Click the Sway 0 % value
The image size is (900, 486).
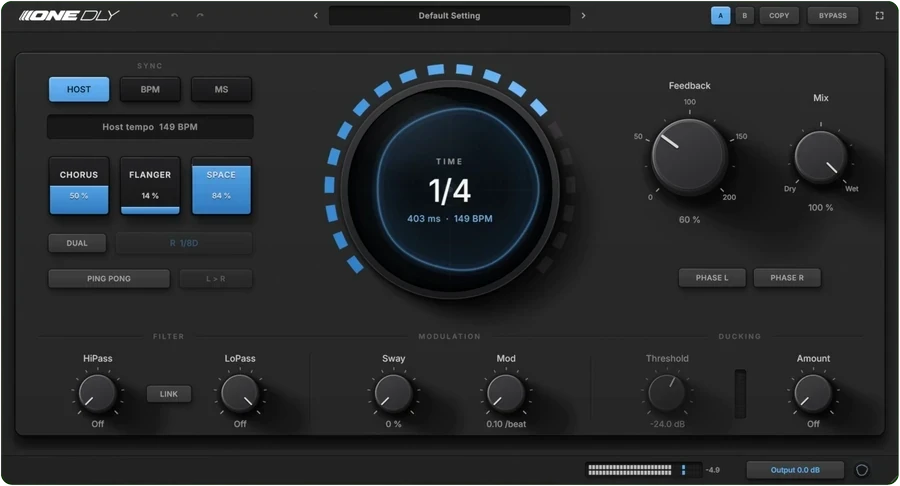393,424
